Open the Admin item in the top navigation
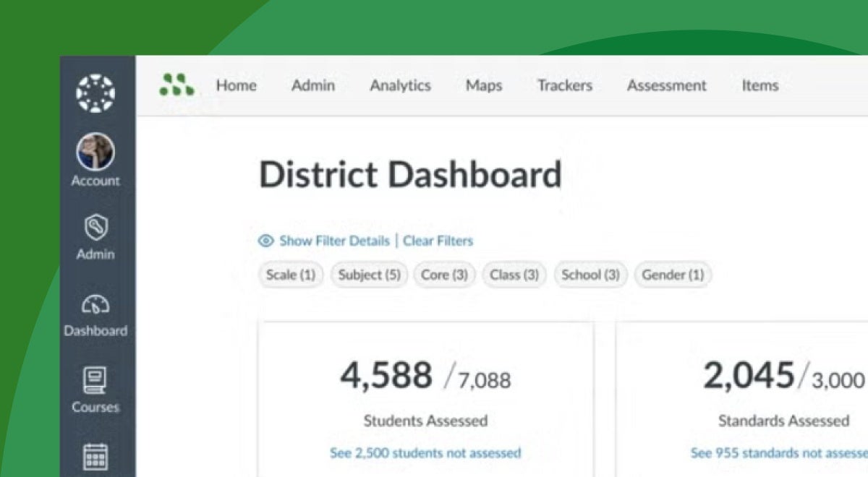868x477 pixels. 313,85
